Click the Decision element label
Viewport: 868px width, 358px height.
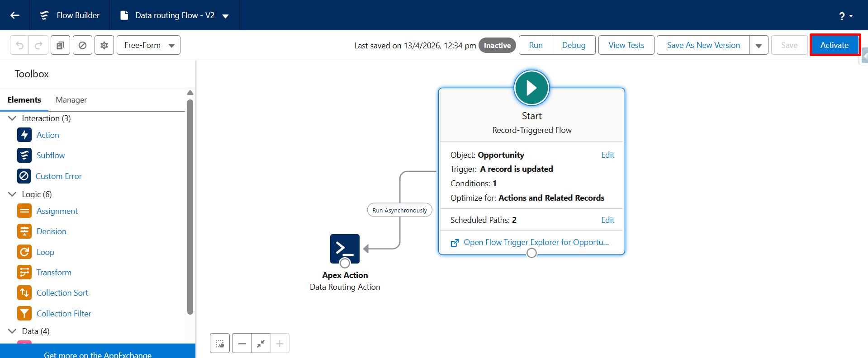(52, 231)
